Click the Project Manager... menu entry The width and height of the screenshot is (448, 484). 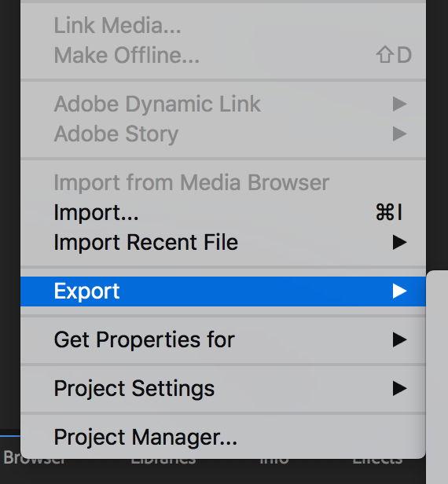[x=223, y=437]
